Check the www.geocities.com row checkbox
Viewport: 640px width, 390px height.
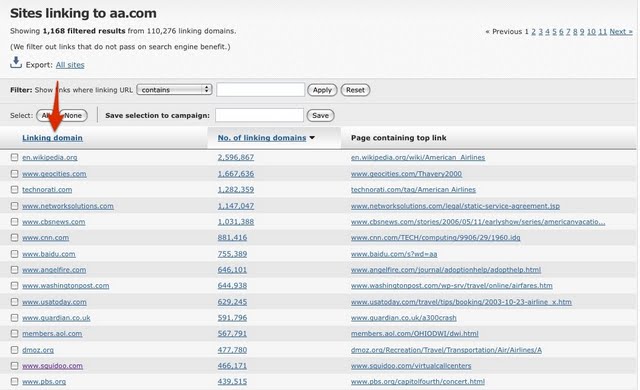15,173
